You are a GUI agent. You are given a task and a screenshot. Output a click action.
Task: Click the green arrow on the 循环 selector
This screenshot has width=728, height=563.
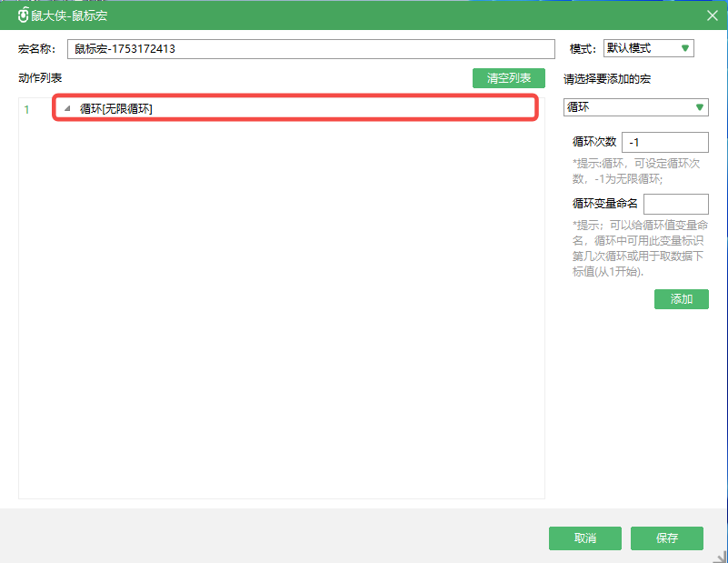[x=698, y=106]
